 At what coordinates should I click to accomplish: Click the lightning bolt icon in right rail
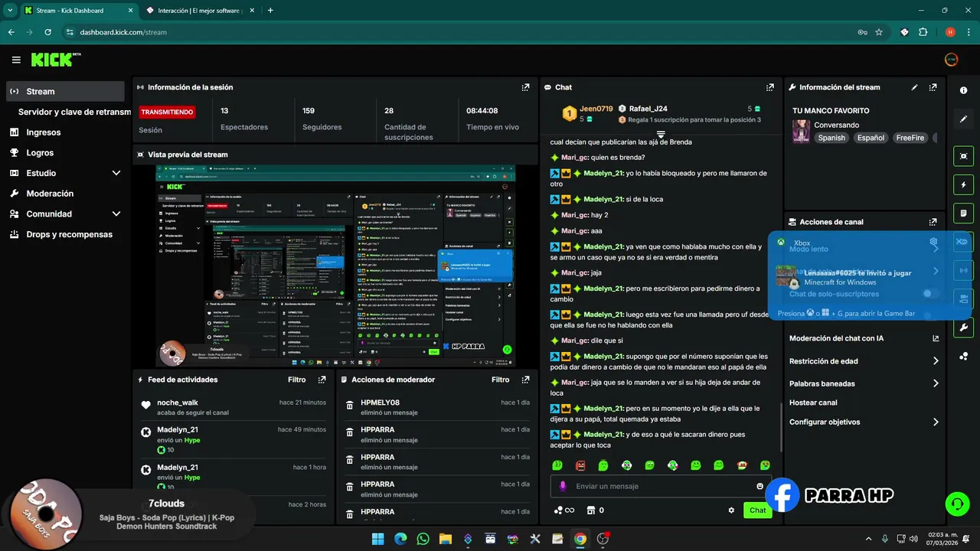963,184
